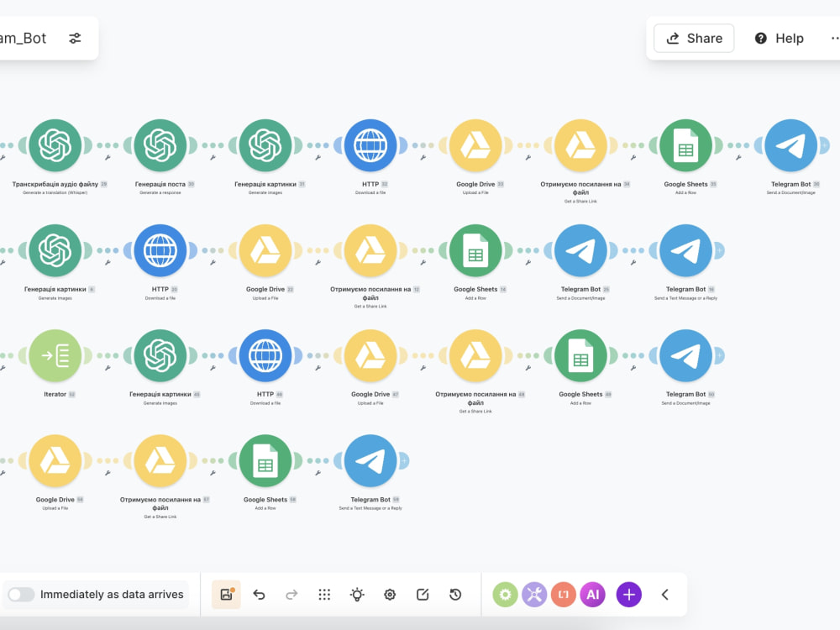
Task: Collapse the favorites bar with the chevron
Action: (664, 594)
